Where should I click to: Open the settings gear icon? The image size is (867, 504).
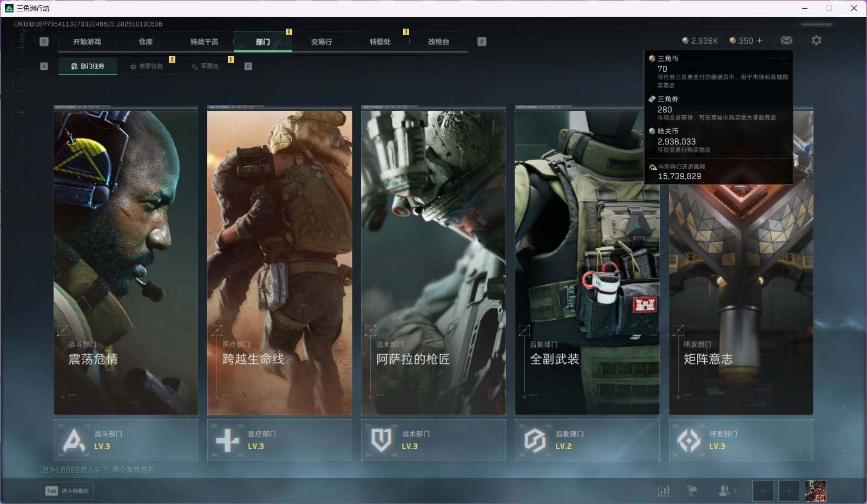pyautogui.click(x=816, y=41)
